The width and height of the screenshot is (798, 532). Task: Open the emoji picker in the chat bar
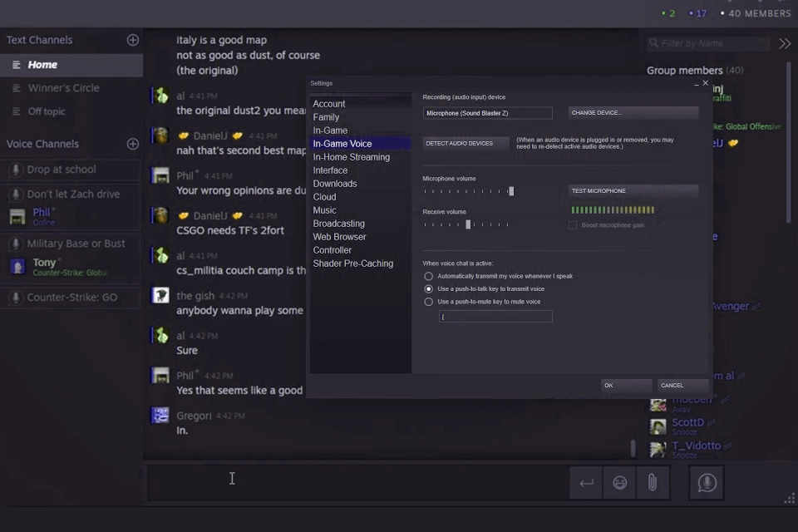[x=619, y=482]
